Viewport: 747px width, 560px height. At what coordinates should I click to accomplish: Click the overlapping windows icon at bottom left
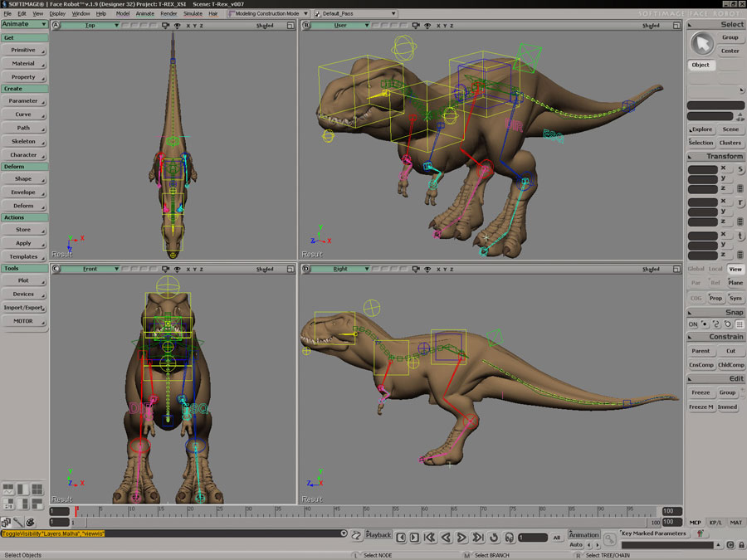(x=6, y=523)
